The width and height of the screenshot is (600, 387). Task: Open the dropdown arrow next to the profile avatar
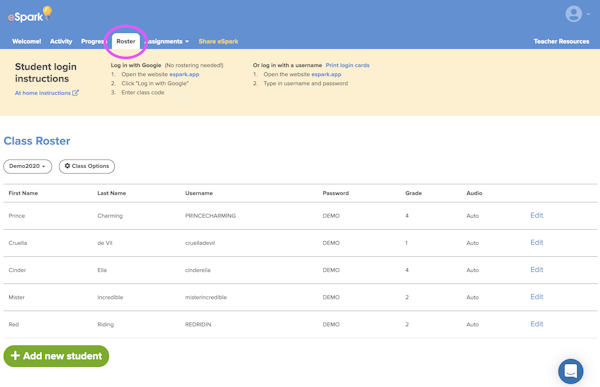tap(588, 14)
